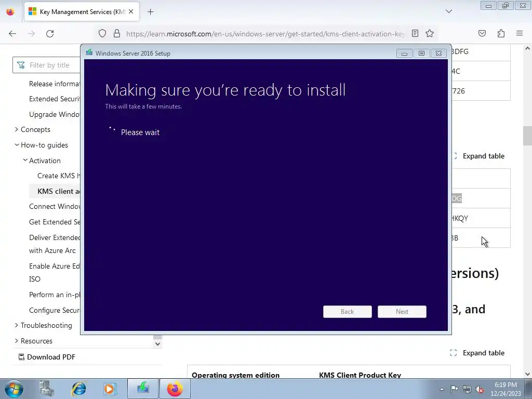Expand the Troubleshooting section

17,325
